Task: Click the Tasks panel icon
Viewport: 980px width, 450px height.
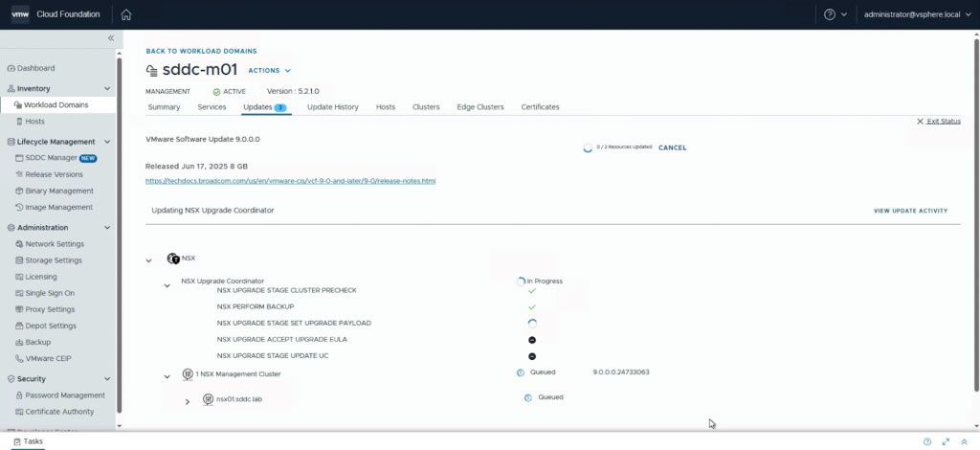Action: 17,441
